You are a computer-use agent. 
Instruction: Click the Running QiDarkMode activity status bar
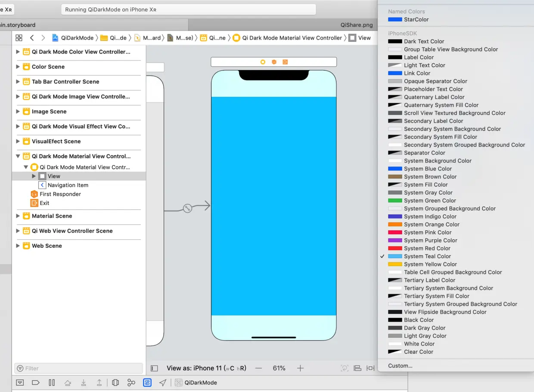click(x=189, y=9)
